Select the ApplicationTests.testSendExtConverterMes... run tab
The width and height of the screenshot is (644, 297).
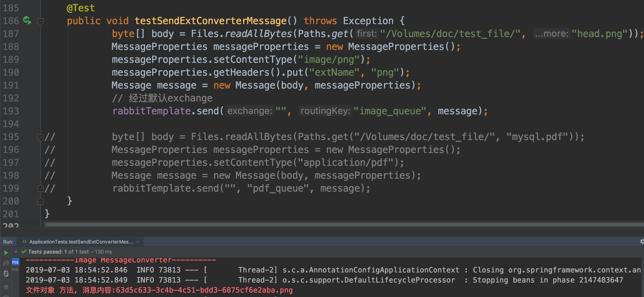pos(81,242)
